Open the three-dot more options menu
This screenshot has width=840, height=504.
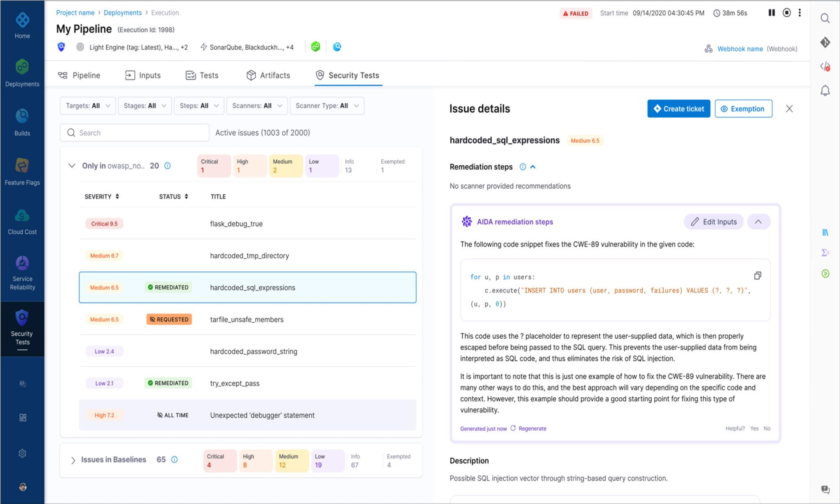tap(799, 13)
